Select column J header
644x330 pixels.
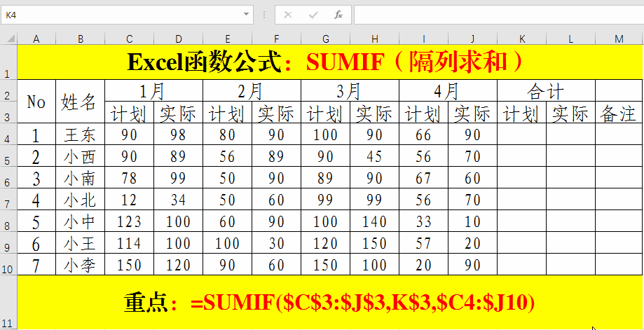click(x=473, y=39)
